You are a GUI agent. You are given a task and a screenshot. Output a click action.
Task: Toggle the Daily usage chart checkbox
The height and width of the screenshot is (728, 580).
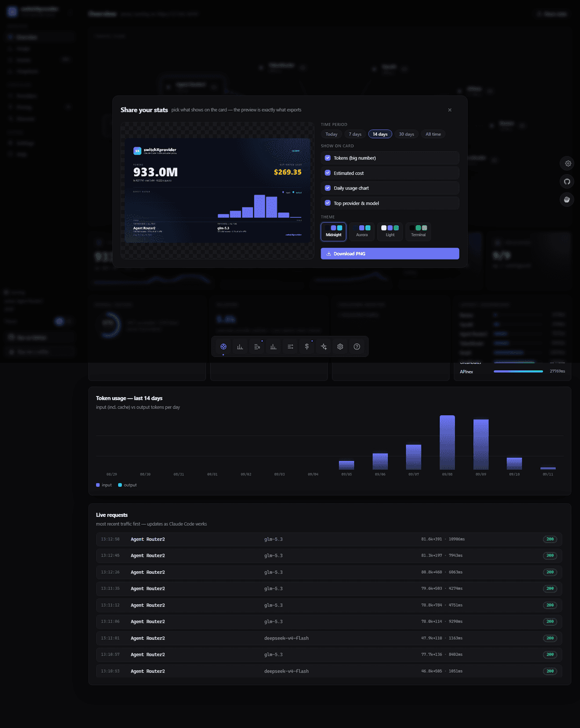click(x=328, y=188)
